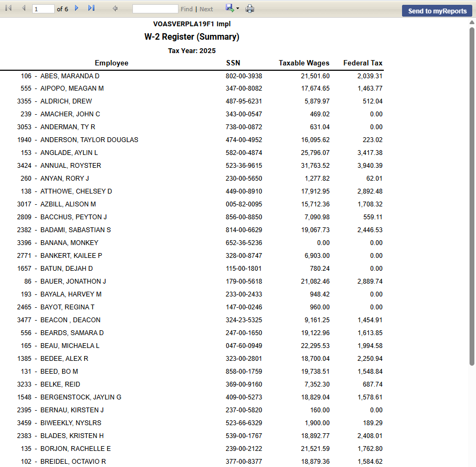
Task: Click the scrollbar up arrow
Action: click(472, 23)
